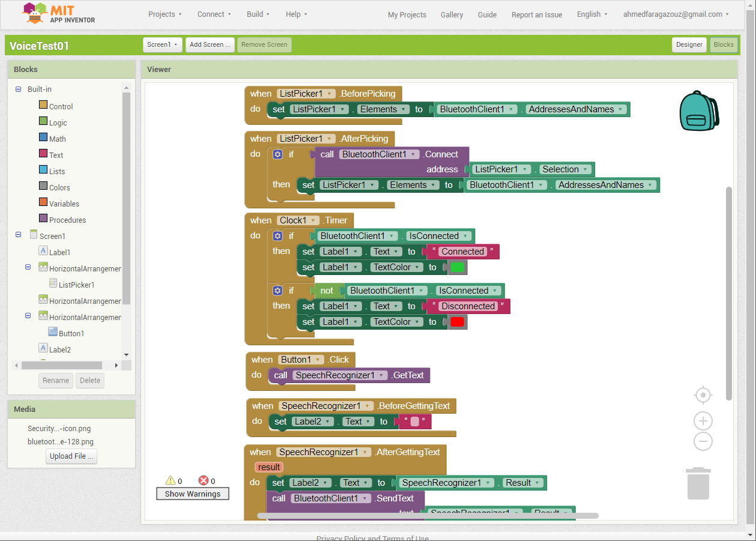The image size is (756, 541).
Task: Open mutator gear on first Clock1.Timer if block
Action: pyautogui.click(x=277, y=236)
